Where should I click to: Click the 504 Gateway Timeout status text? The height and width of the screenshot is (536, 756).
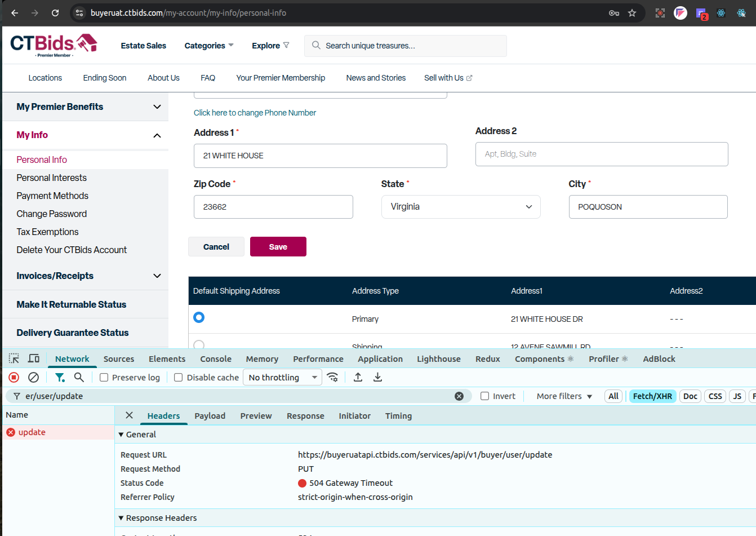(351, 483)
